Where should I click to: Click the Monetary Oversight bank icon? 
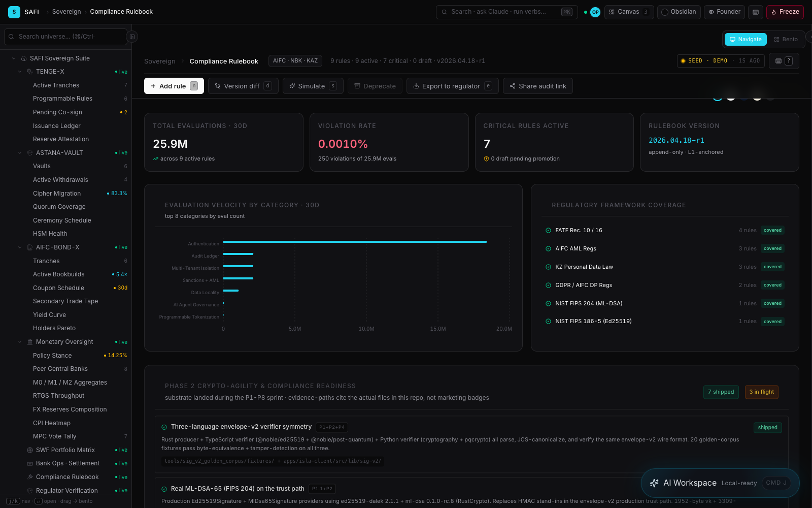29,342
